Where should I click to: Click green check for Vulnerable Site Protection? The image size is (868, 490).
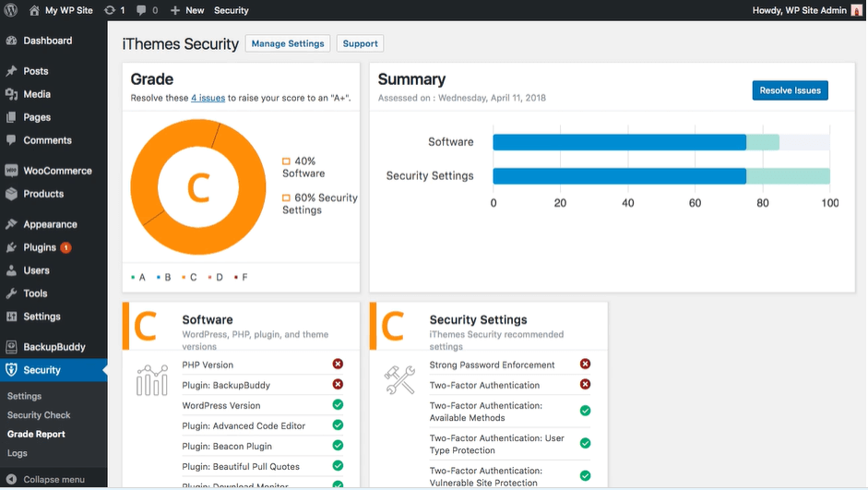click(585, 476)
